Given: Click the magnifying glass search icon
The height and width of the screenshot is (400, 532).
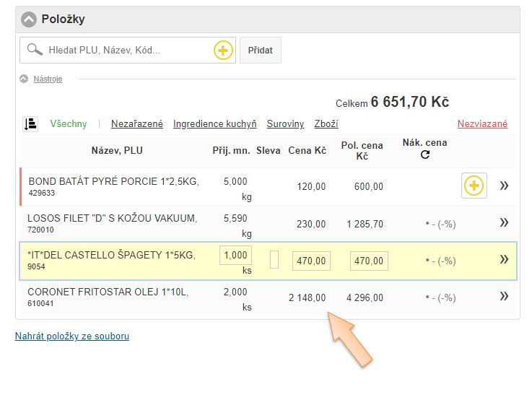Looking at the screenshot, I should point(34,50).
